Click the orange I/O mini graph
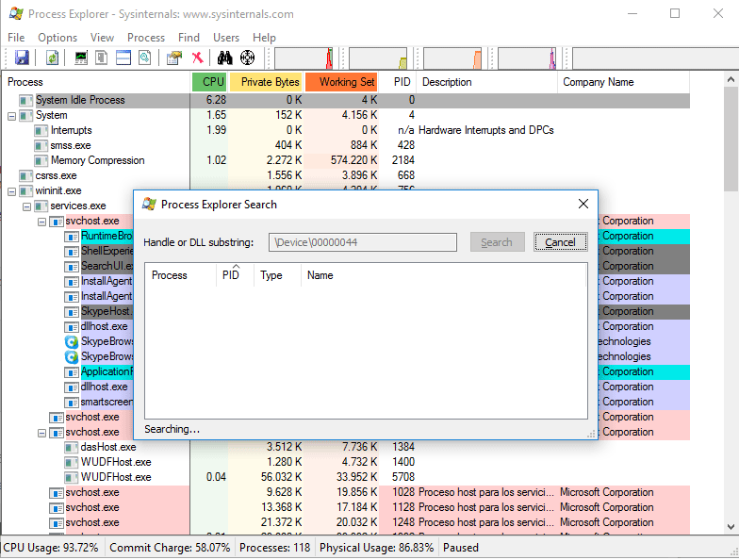The image size is (739, 560). coord(452,58)
